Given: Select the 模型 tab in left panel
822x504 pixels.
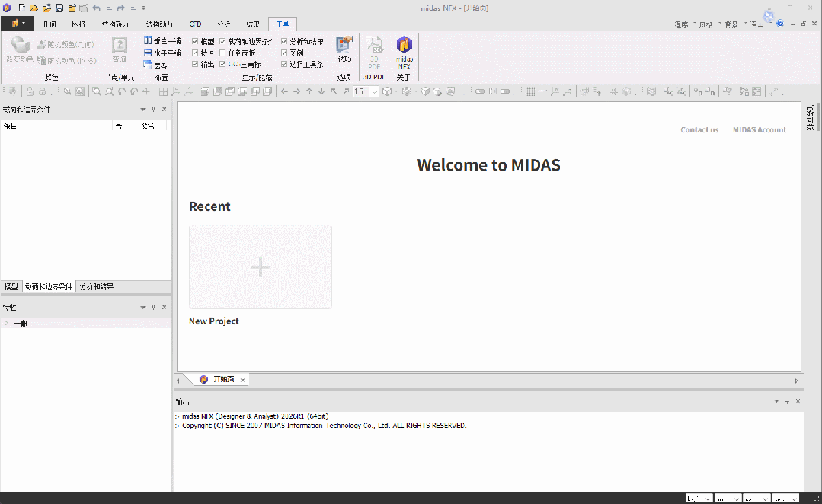Looking at the screenshot, I should pos(11,286).
